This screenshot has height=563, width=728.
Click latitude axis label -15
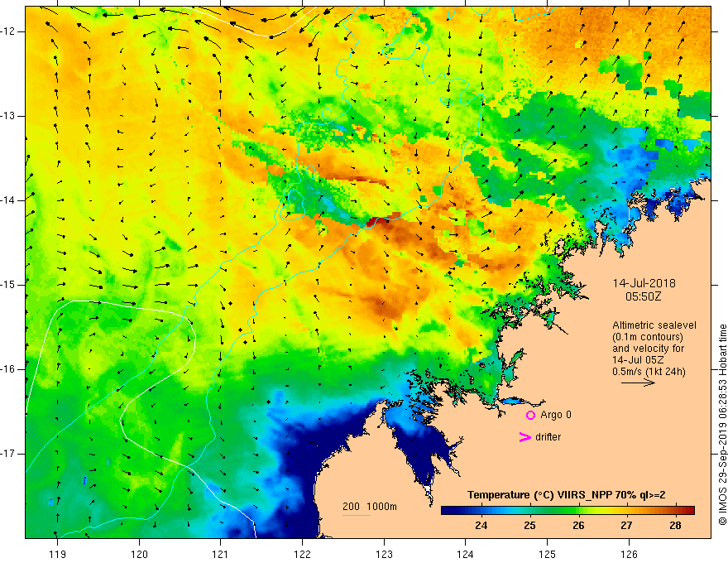(x=9, y=285)
